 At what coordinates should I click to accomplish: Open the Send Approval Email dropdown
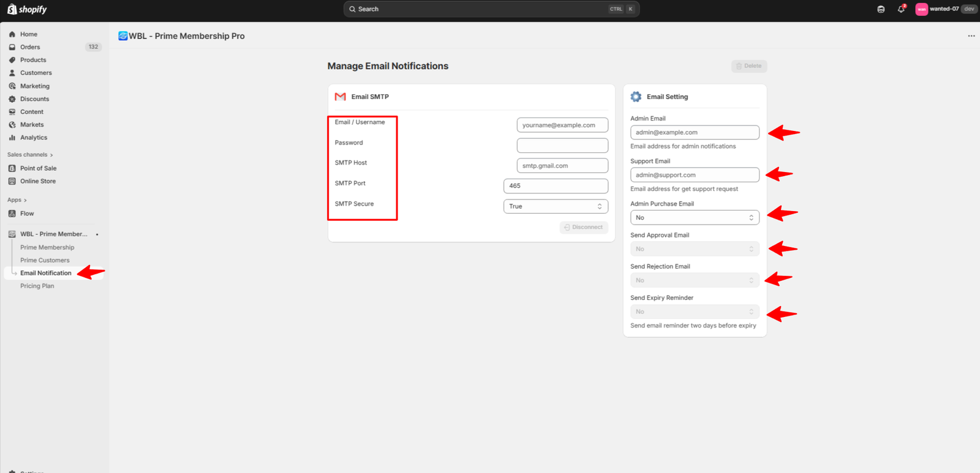[695, 249]
